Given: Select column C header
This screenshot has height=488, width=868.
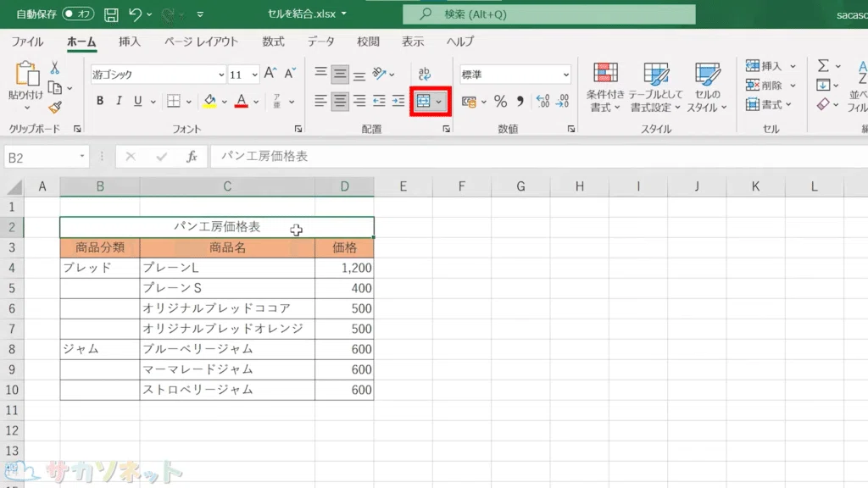Looking at the screenshot, I should coord(227,186).
